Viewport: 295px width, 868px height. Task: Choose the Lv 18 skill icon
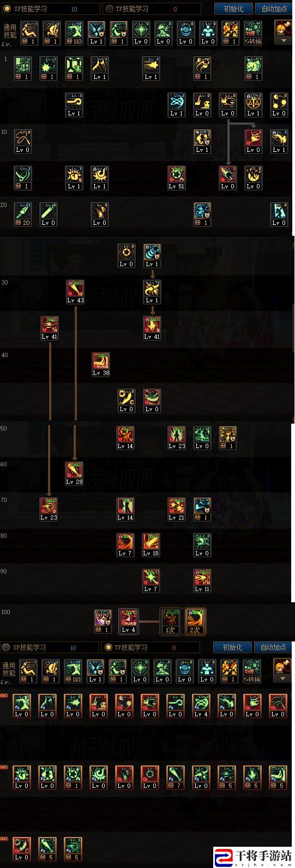tap(151, 545)
